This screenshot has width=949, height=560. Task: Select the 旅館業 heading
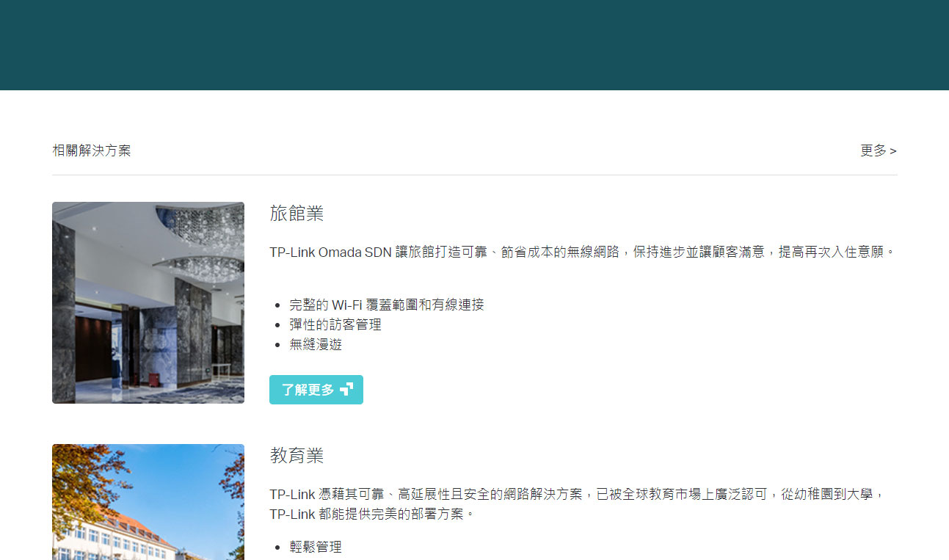(x=297, y=214)
